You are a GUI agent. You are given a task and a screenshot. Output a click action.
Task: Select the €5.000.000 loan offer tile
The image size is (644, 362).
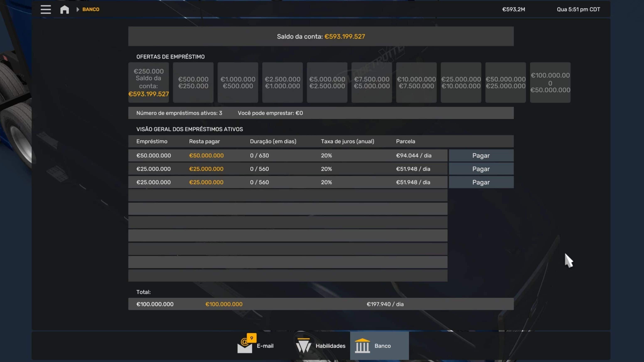[327, 82]
